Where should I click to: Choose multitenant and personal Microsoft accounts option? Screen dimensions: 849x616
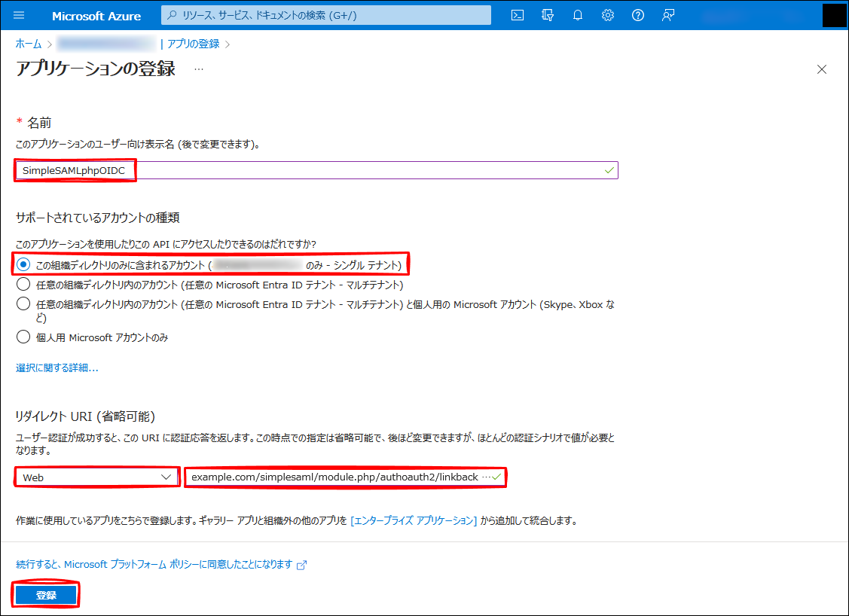click(x=24, y=304)
